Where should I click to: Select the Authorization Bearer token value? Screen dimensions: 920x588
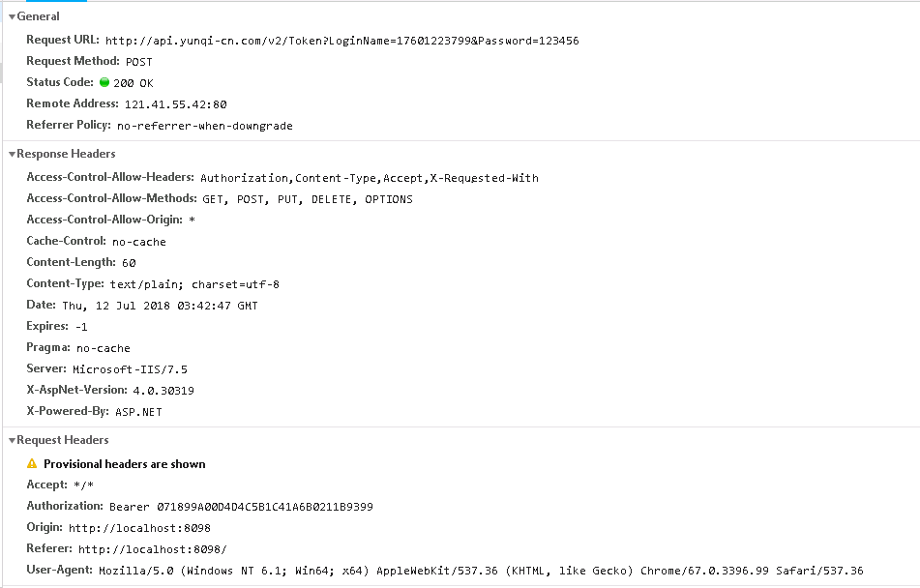tap(241, 507)
